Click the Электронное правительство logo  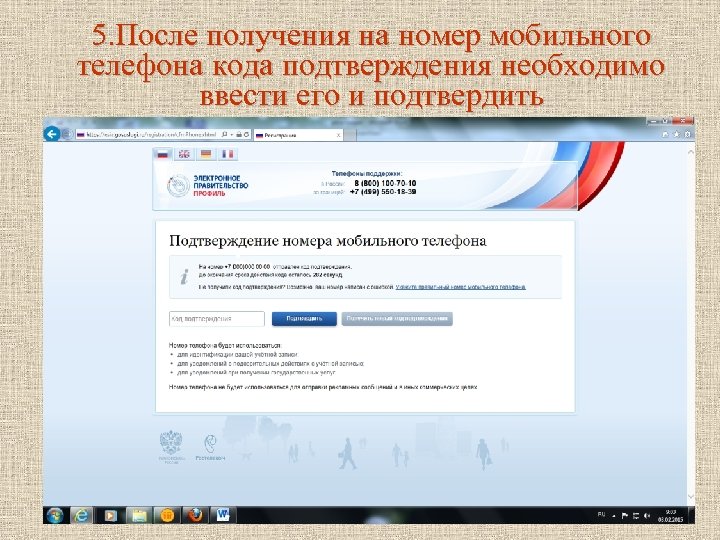point(207,186)
